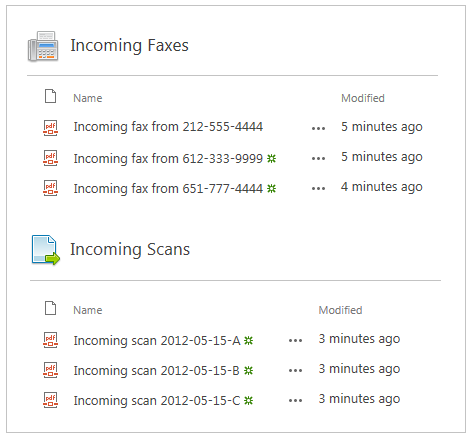Open ellipsis menu for scan 2012-05-15-A

tap(295, 340)
